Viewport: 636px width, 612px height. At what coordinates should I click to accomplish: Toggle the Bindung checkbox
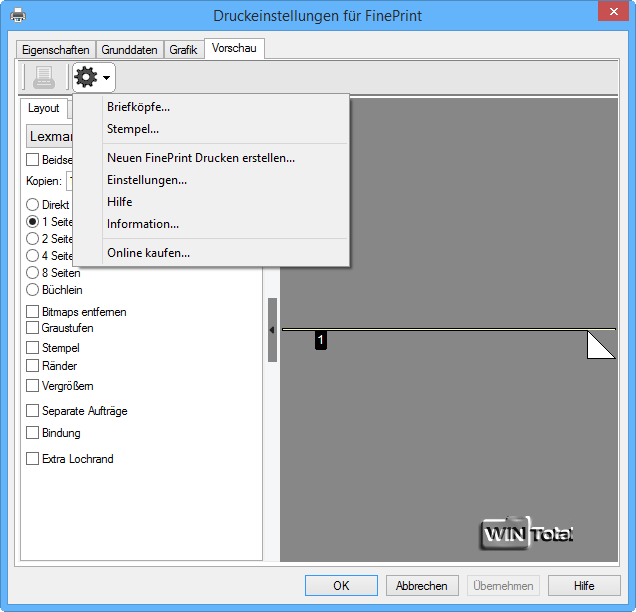32,433
